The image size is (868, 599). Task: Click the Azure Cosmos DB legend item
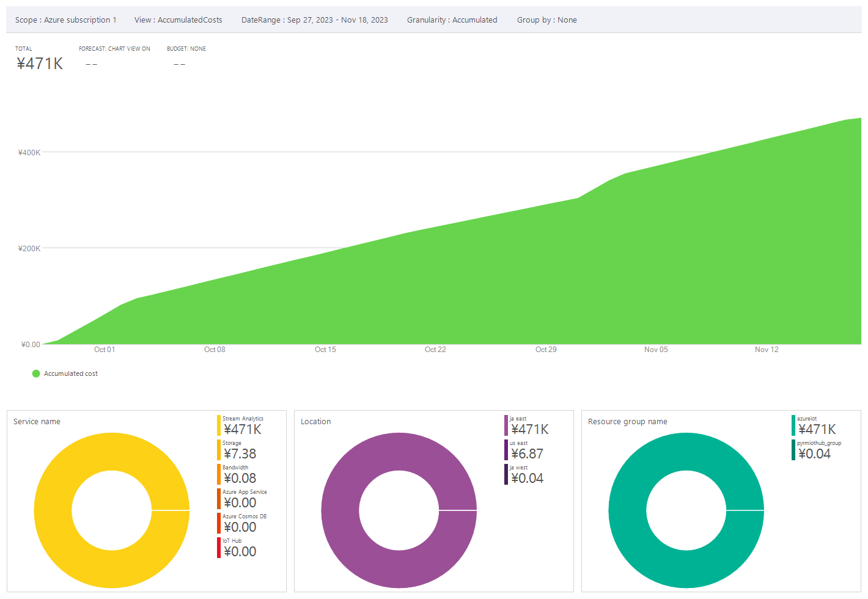[243, 524]
